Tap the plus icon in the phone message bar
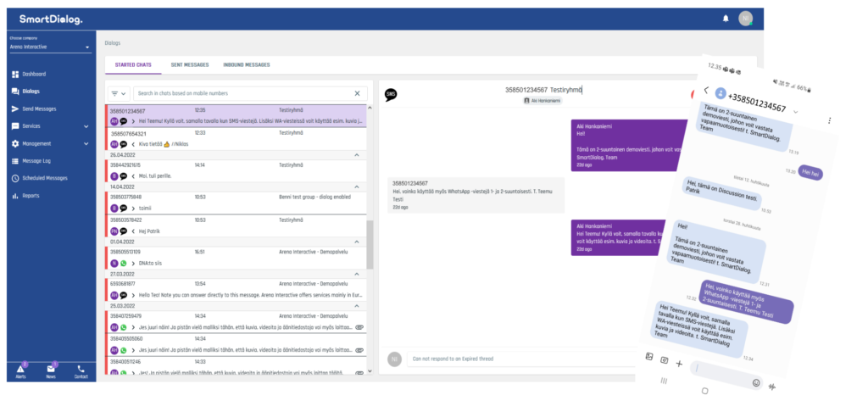This screenshot has width=868, height=395. point(679,364)
